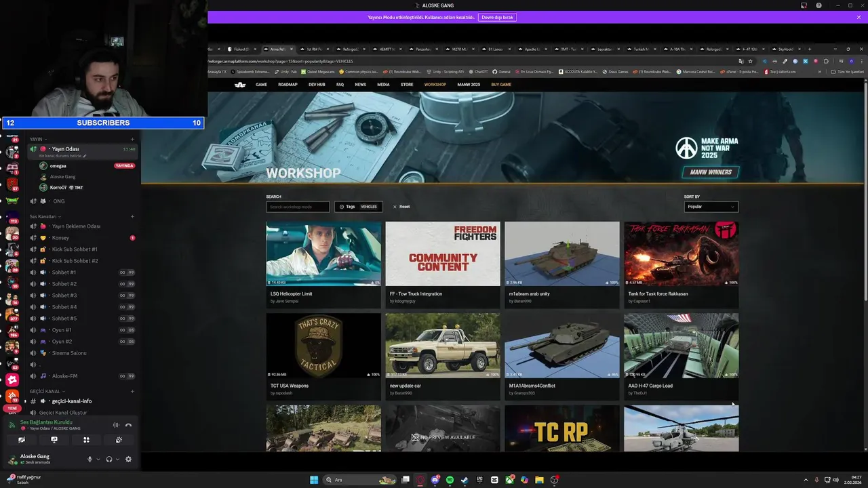Open Task View on taskbar

(x=406, y=480)
